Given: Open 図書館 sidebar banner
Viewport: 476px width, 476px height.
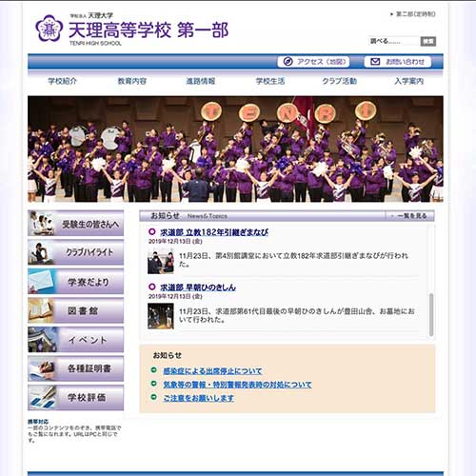Looking at the screenshot, I should point(75,310).
